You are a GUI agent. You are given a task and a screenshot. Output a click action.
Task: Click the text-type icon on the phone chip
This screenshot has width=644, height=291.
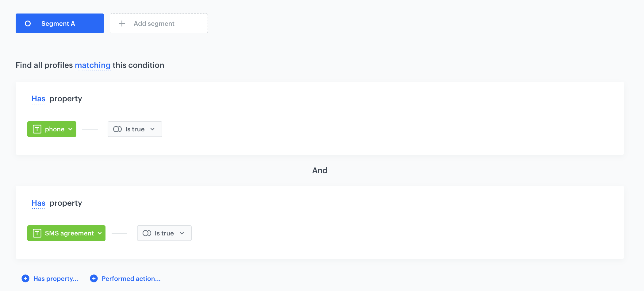tap(36, 129)
